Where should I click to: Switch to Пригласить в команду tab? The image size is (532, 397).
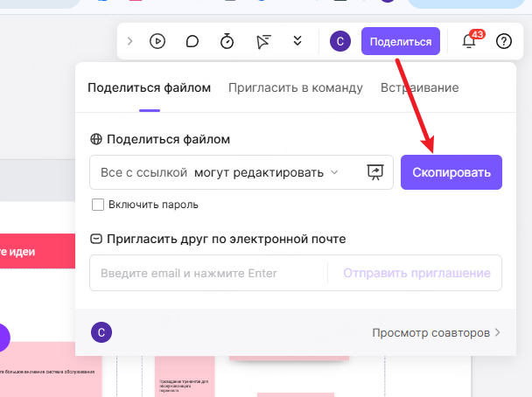(296, 87)
